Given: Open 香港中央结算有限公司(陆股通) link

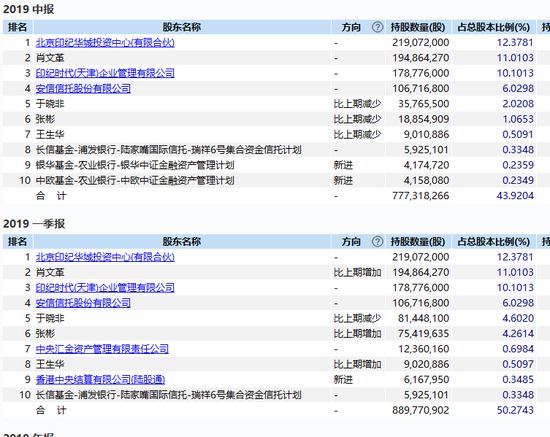Looking at the screenshot, I should [100, 379].
